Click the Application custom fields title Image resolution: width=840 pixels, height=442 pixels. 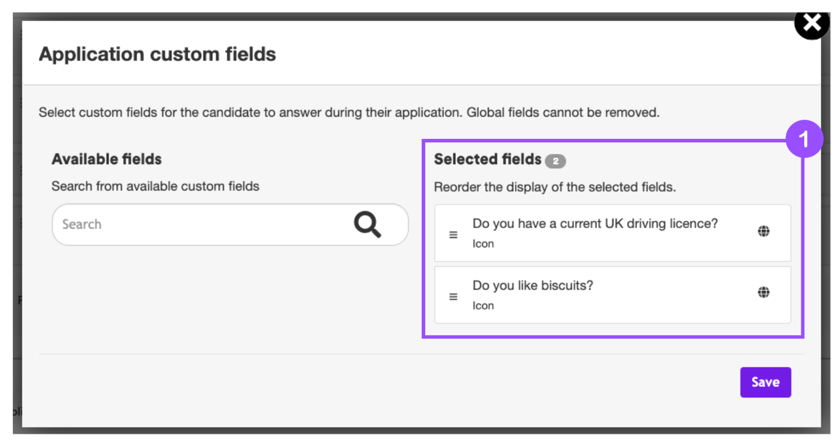tap(157, 54)
